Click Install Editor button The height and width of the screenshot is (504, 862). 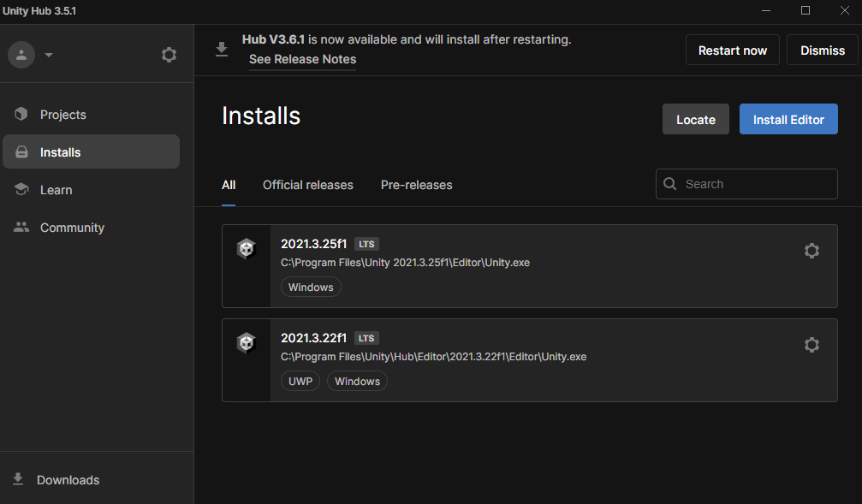point(788,119)
